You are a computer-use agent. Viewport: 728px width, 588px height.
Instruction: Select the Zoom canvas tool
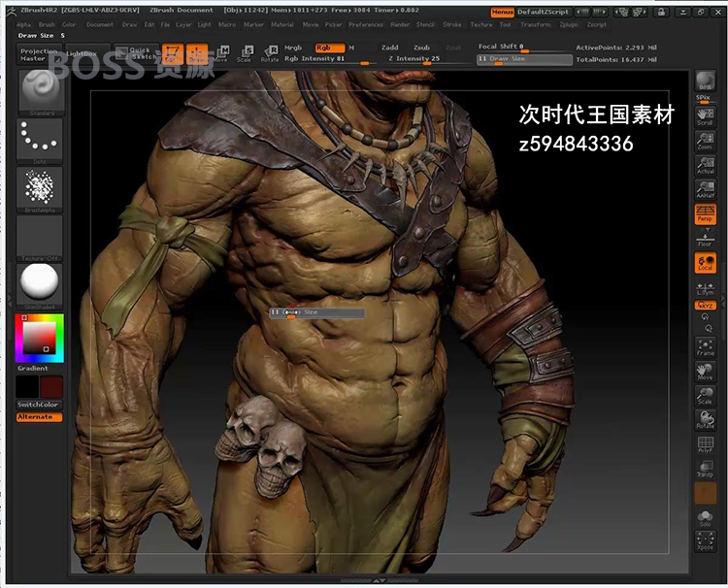706,141
